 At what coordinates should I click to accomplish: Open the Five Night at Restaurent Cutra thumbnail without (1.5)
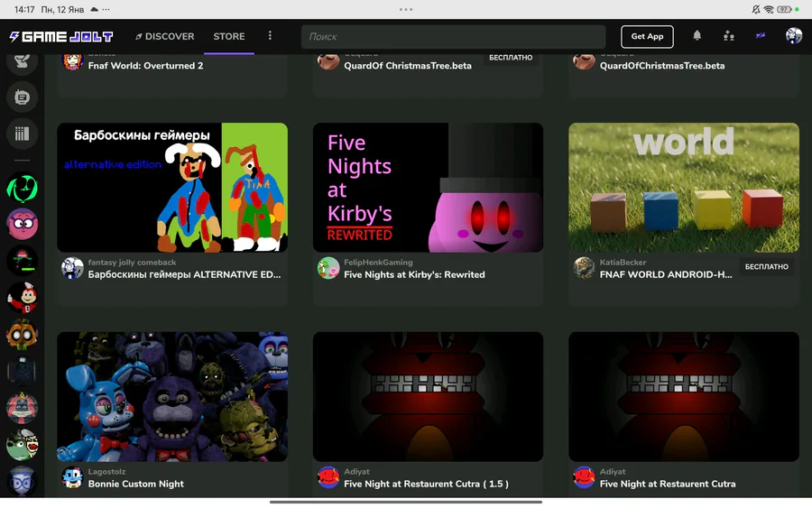coord(684,397)
